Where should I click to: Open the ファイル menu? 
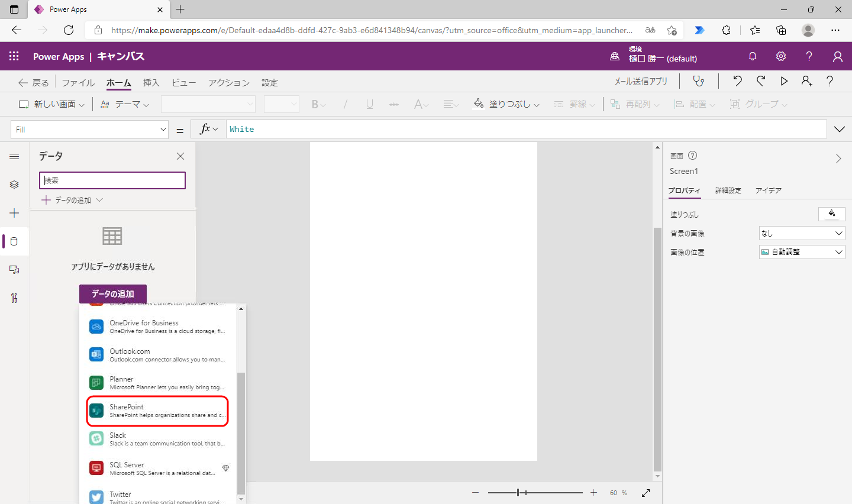[78, 83]
